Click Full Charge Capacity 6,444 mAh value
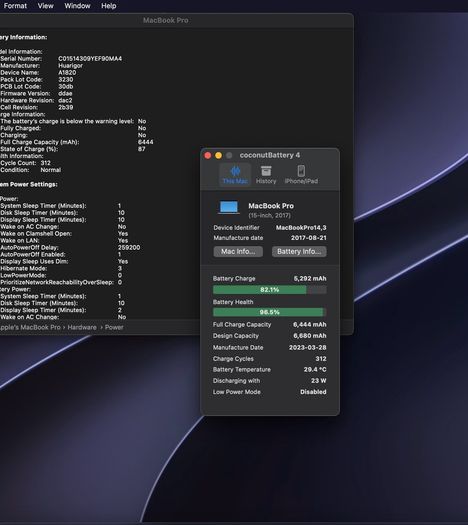468x525 pixels. pos(310,324)
